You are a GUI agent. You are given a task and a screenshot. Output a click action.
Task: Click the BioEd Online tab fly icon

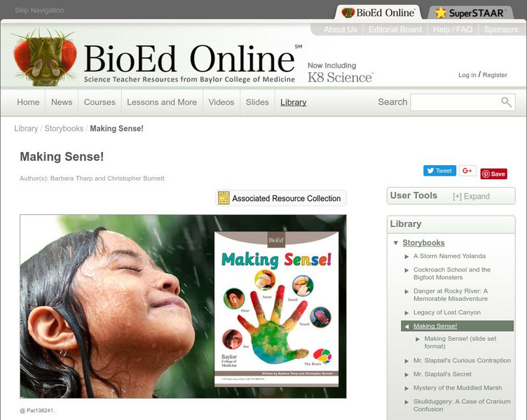pyautogui.click(x=348, y=13)
